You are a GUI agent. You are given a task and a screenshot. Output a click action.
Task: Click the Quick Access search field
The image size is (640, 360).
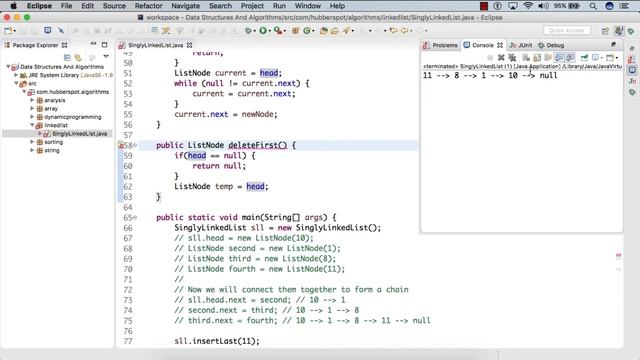[x=567, y=31]
